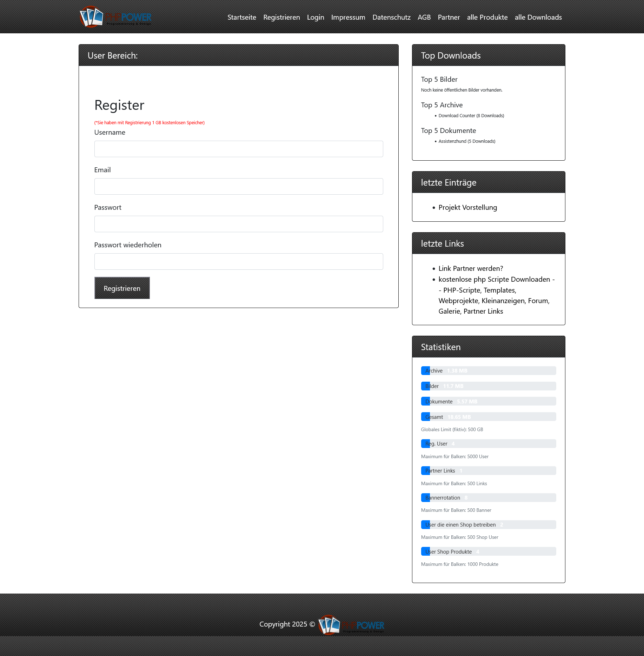The height and width of the screenshot is (656, 644).
Task: Go to the Login page
Action: click(x=315, y=17)
